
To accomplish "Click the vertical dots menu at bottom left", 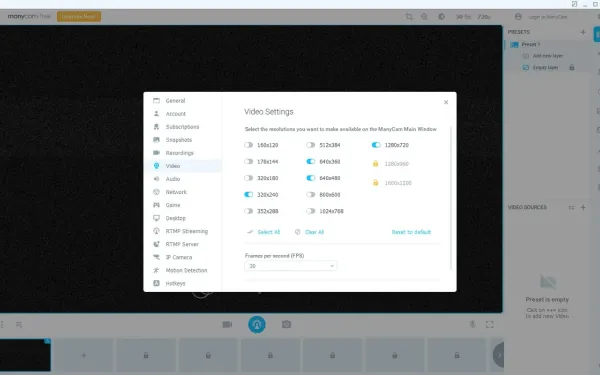I will pos(2,324).
